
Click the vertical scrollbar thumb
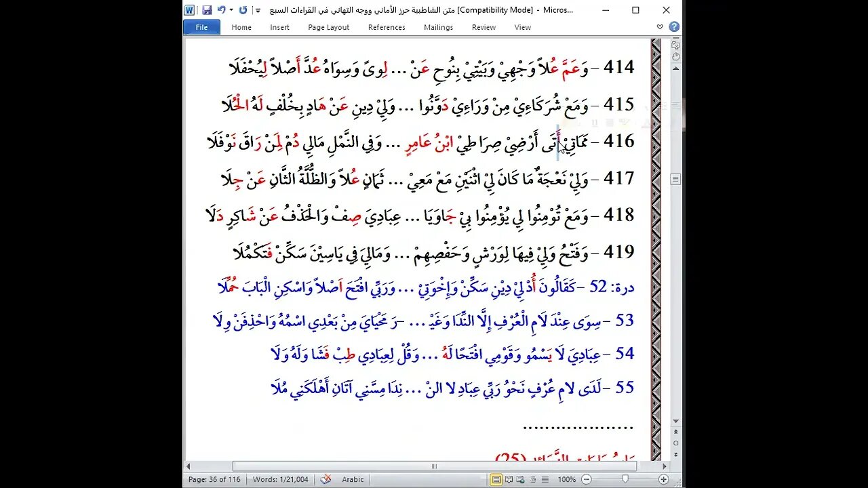(675, 179)
